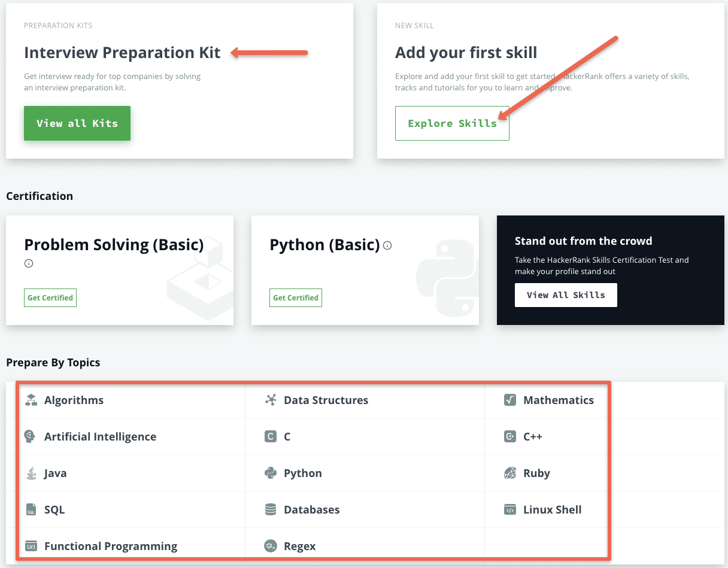Select the Mathematics square-root icon
The width and height of the screenshot is (728, 568).
click(x=509, y=400)
